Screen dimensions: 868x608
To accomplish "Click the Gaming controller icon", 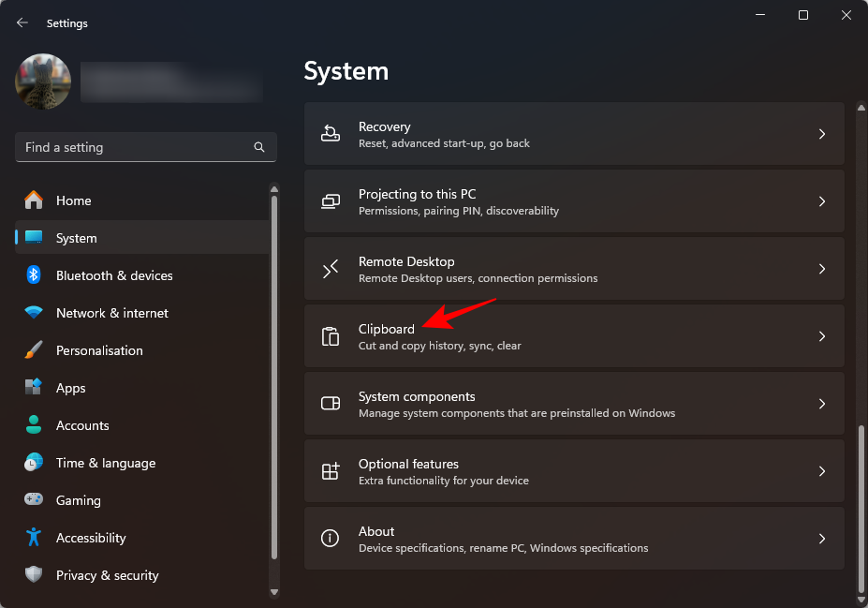I will [34, 500].
